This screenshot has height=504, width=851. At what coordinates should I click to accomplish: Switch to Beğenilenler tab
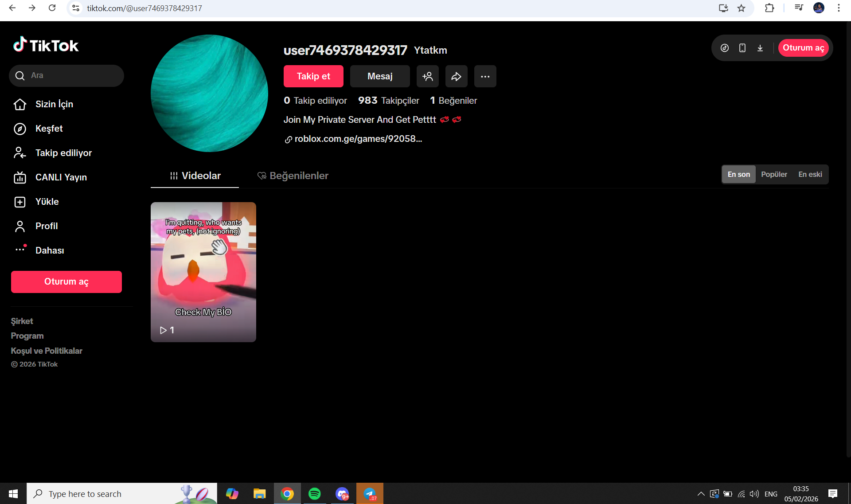(x=293, y=176)
